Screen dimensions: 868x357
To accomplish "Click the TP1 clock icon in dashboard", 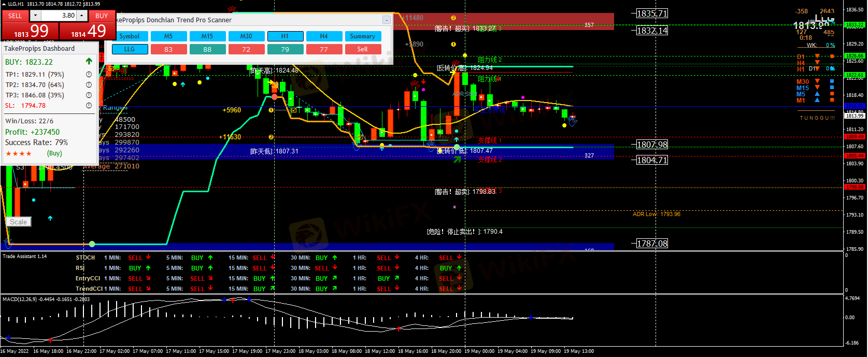I will [89, 75].
